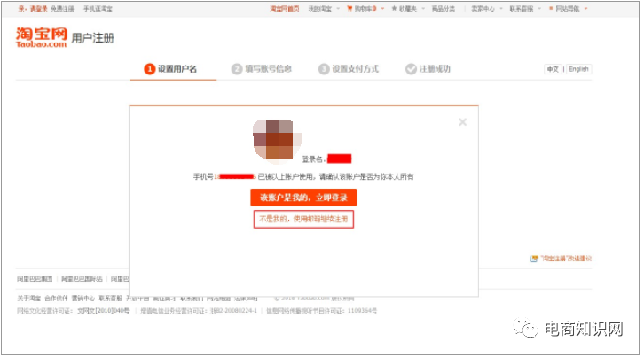Select the 设置用户名 step tab
Screen dimensions: 644x357
[x=172, y=69]
